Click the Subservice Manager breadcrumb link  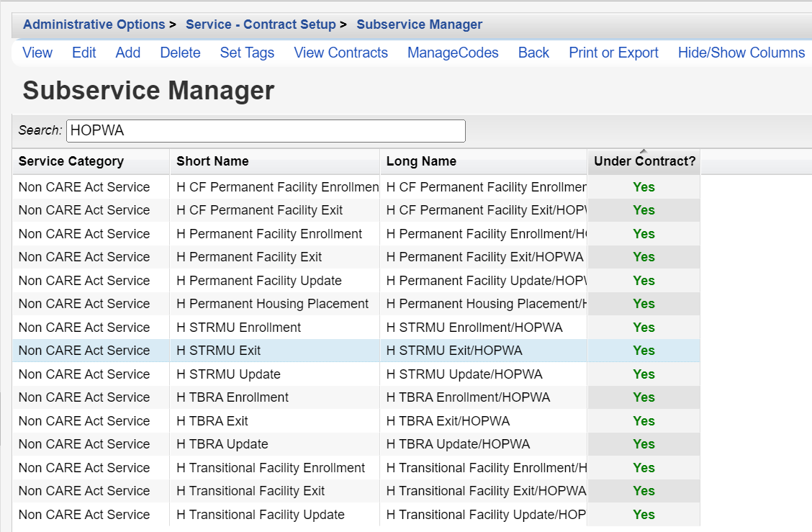419,24
